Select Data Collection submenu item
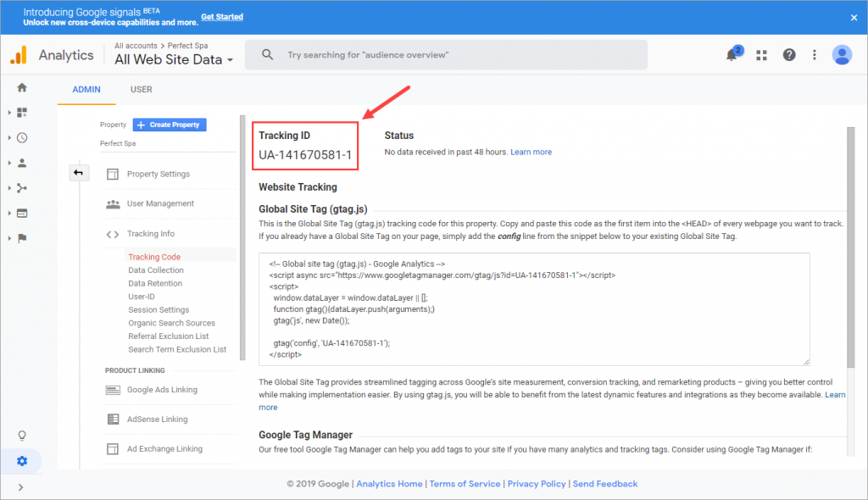Viewport: 868px width, 500px height. [x=156, y=270]
